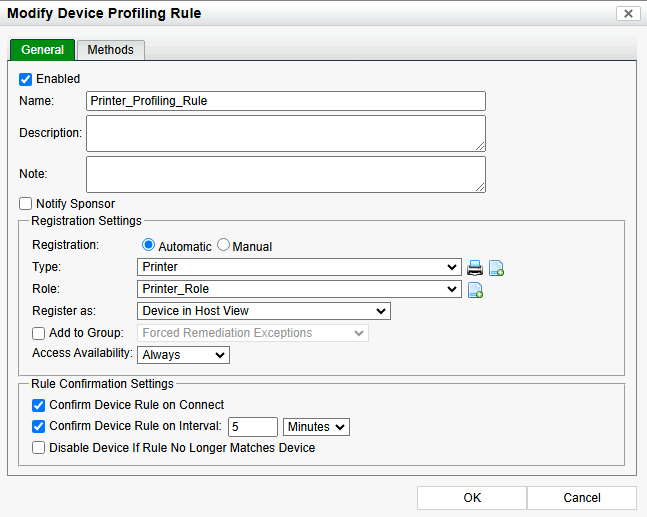This screenshot has height=517, width=647.
Task: Select the Manual registration radio button
Action: click(224, 246)
